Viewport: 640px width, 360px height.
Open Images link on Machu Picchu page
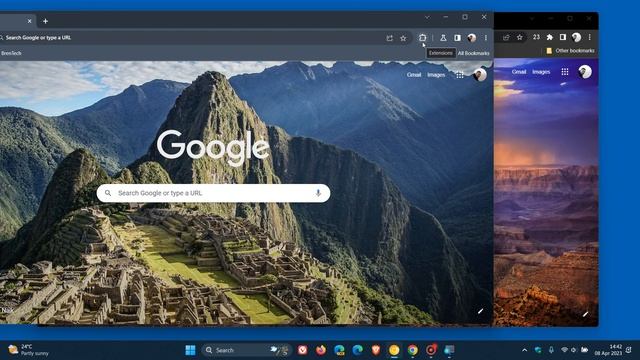(436, 75)
